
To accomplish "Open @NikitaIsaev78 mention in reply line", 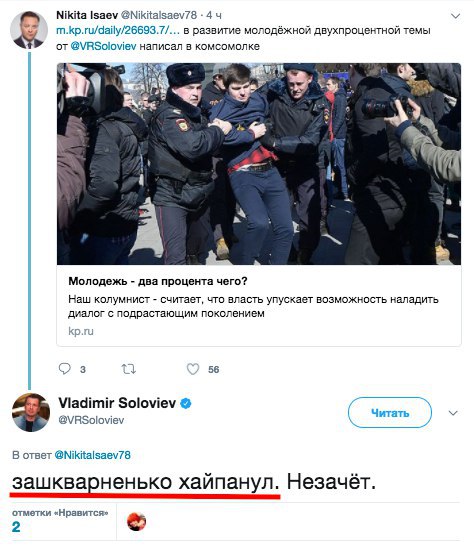I will (x=93, y=455).
